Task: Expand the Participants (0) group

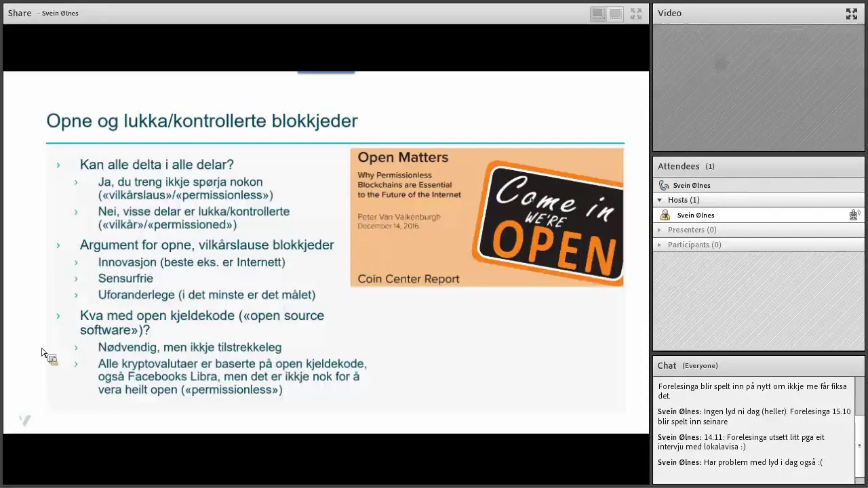Action: click(x=660, y=245)
